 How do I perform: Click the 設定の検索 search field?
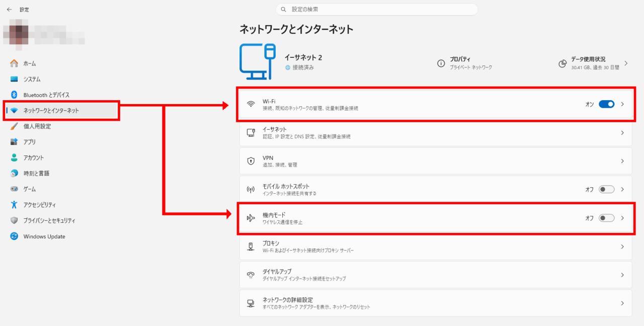pos(377,10)
